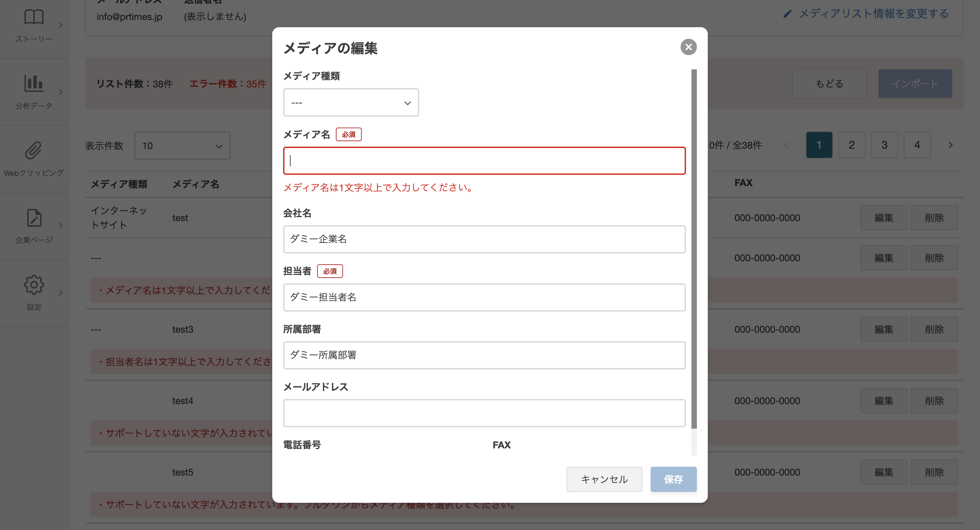Click the 保存 button
This screenshot has height=530, width=980.
point(673,479)
